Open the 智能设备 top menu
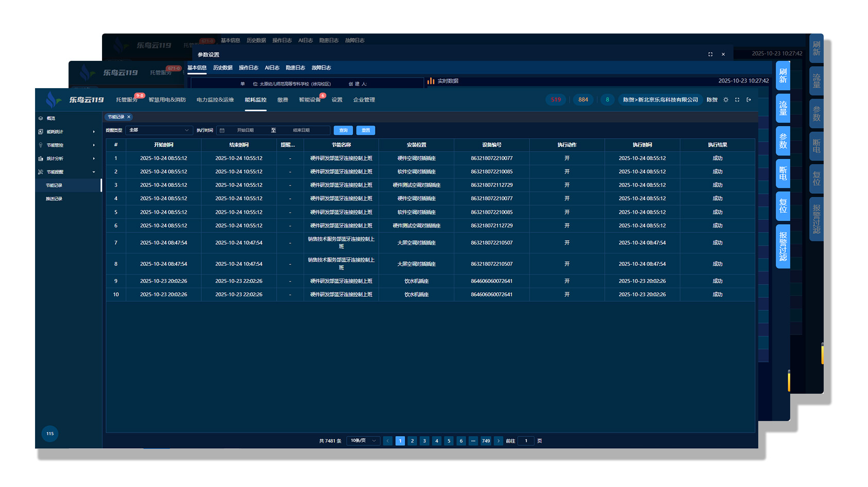Screen dimensions: 868x487 click(310, 100)
